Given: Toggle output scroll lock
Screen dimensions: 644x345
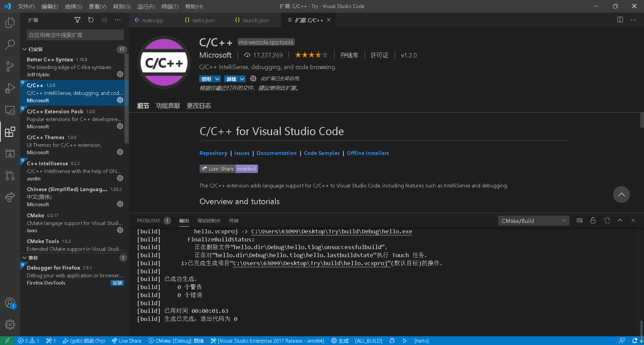Looking at the screenshot, I should coord(593,220).
